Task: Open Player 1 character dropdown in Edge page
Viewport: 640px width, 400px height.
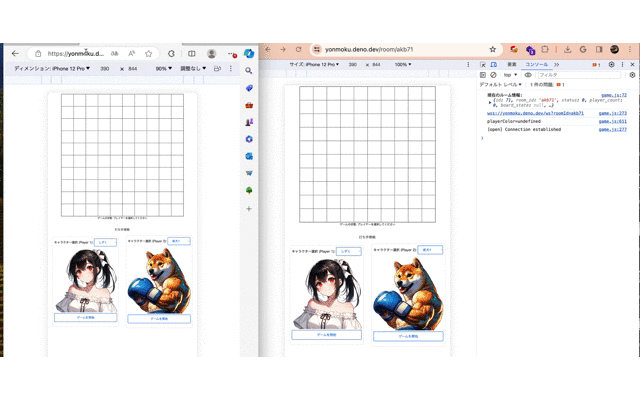Action: click(x=105, y=242)
